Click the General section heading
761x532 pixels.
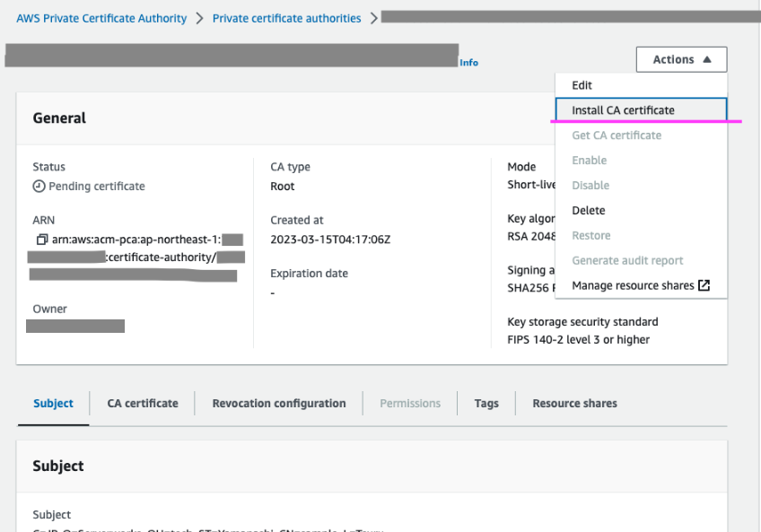coord(59,118)
